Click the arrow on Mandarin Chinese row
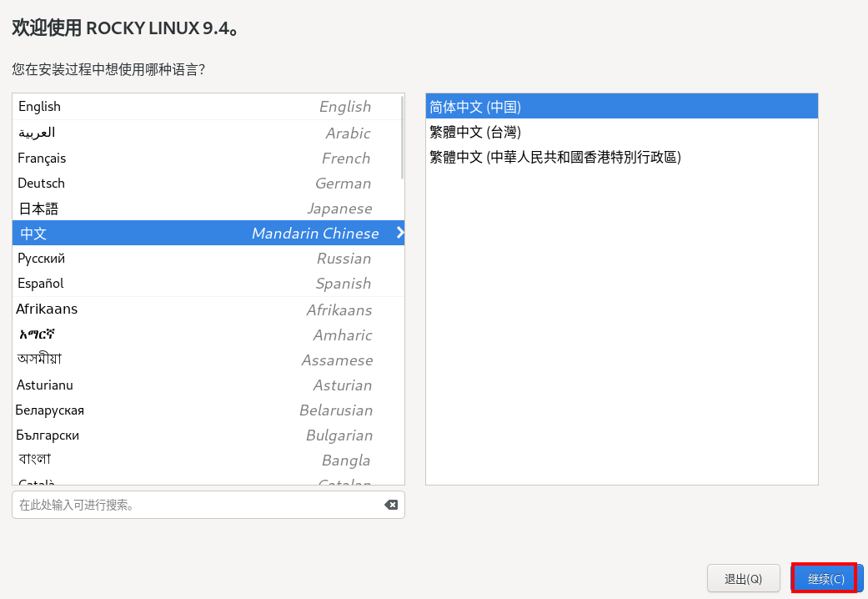The width and height of the screenshot is (868, 599). point(400,233)
